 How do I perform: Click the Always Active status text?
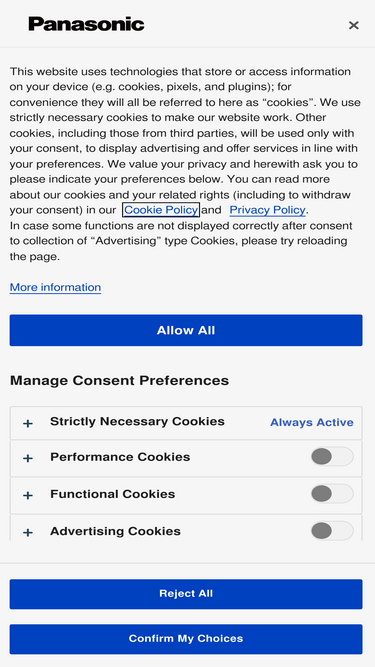click(312, 422)
